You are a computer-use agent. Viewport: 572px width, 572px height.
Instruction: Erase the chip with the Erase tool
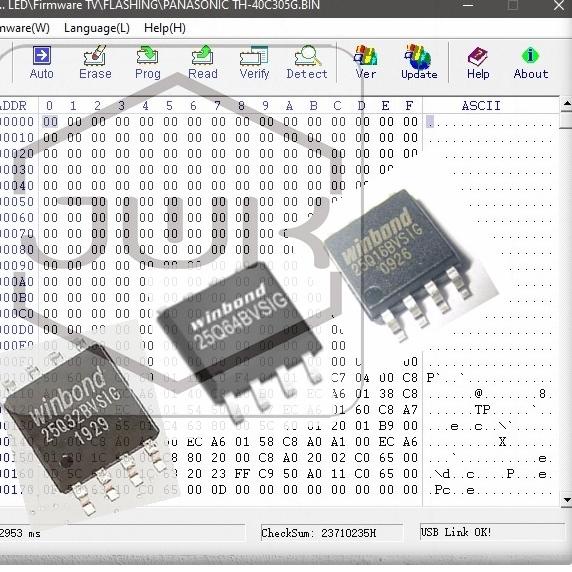click(x=95, y=63)
